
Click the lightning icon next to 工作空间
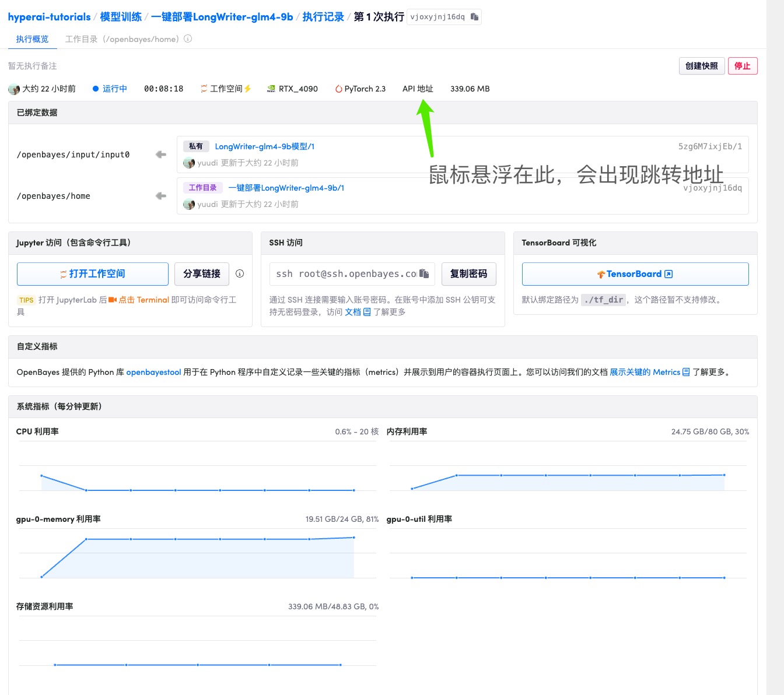coord(247,89)
